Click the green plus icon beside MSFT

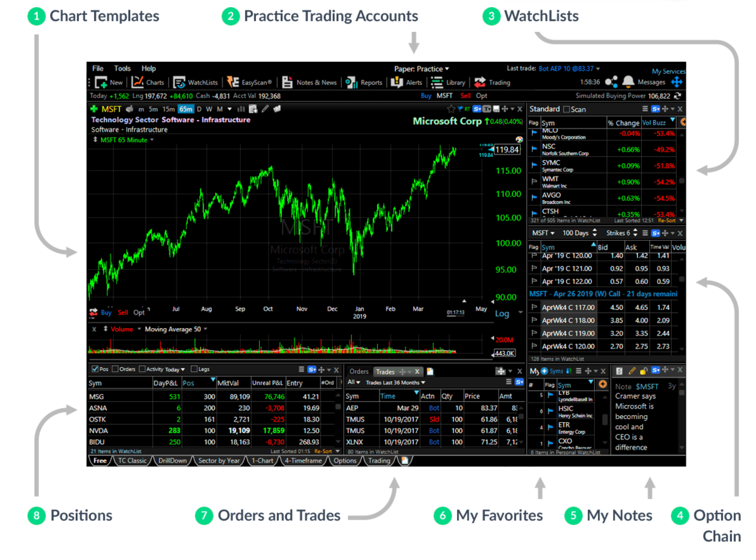tap(94, 109)
